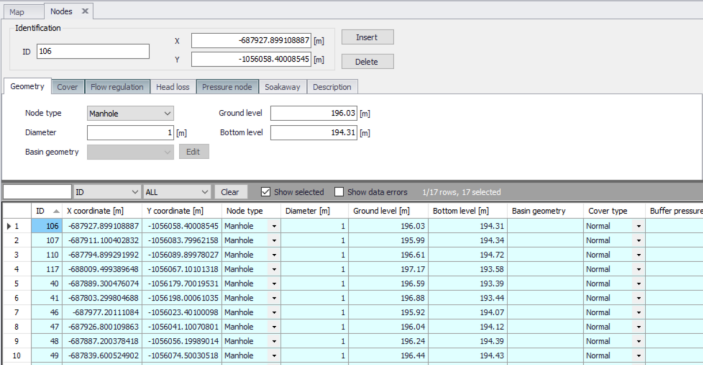Open the Flow regulation tab

coord(117,87)
